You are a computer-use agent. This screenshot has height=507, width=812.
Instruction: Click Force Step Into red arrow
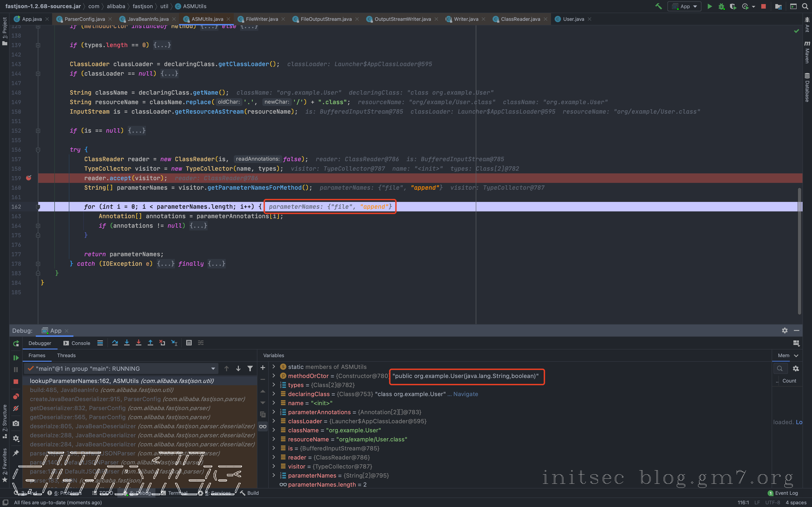tap(139, 343)
